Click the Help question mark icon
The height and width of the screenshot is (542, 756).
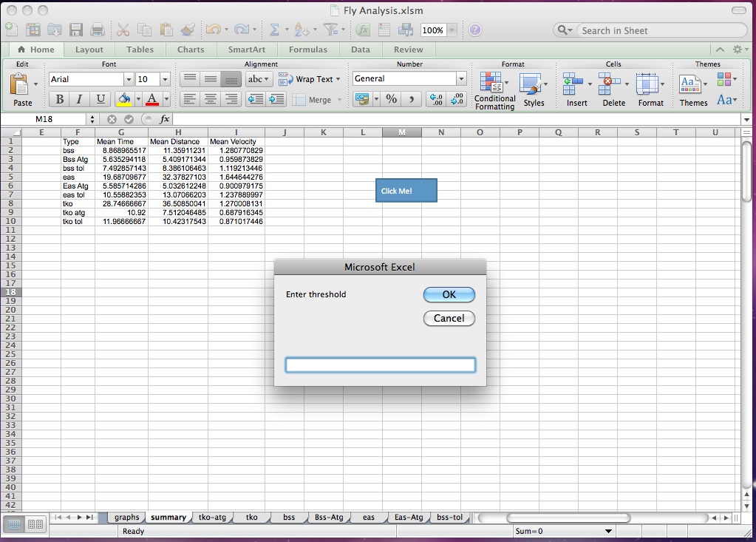(x=475, y=30)
